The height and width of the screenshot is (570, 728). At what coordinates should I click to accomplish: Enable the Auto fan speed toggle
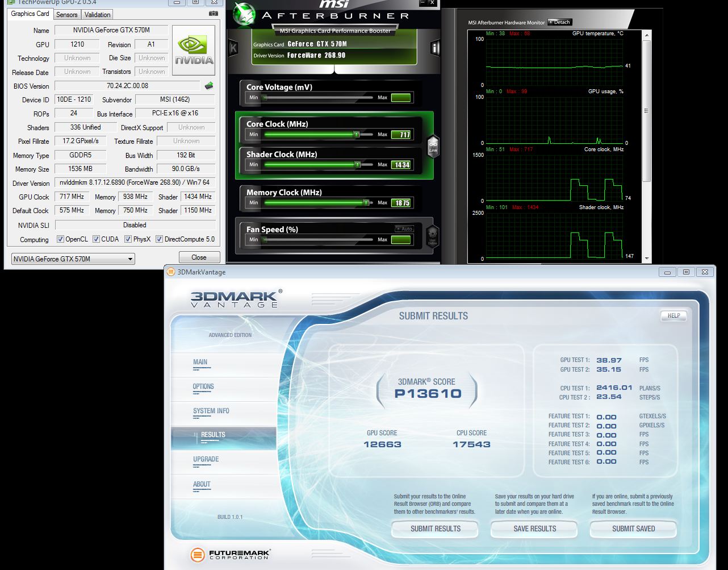404,228
